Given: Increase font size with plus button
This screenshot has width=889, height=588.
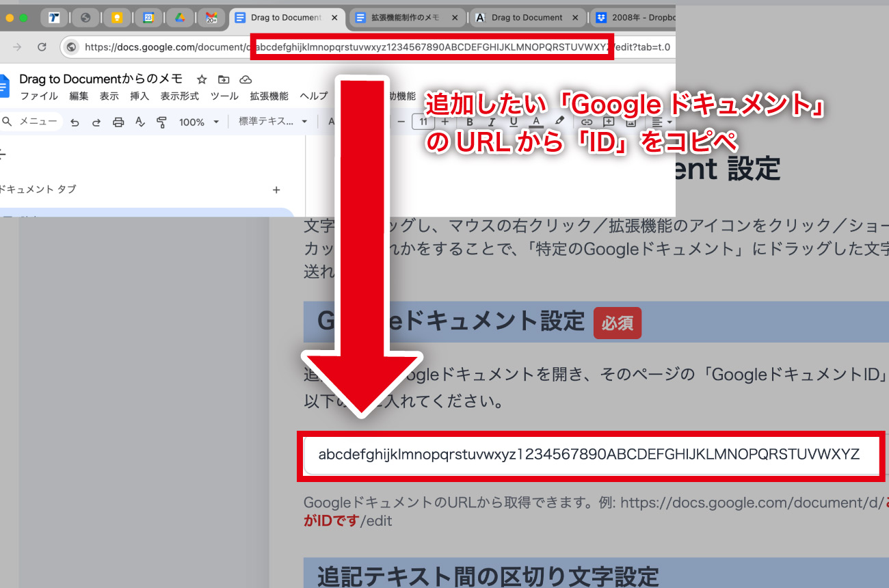Looking at the screenshot, I should pos(446,122).
